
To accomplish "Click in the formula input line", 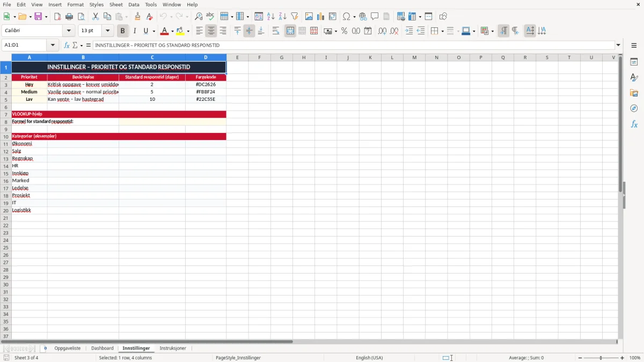I will [x=353, y=45].
